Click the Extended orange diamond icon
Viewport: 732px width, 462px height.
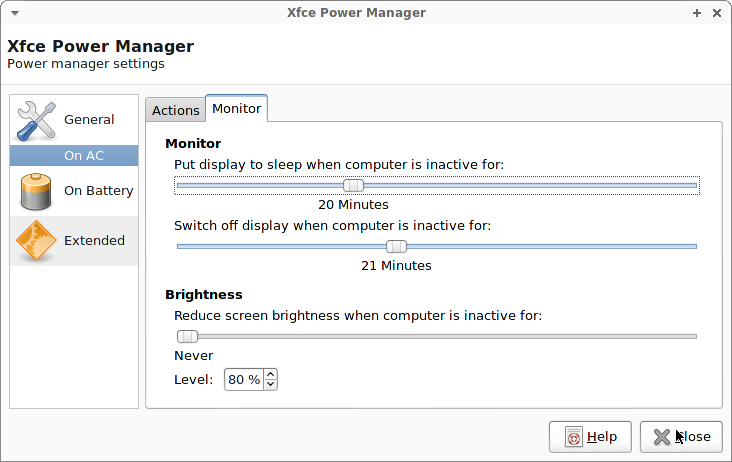pos(36,241)
